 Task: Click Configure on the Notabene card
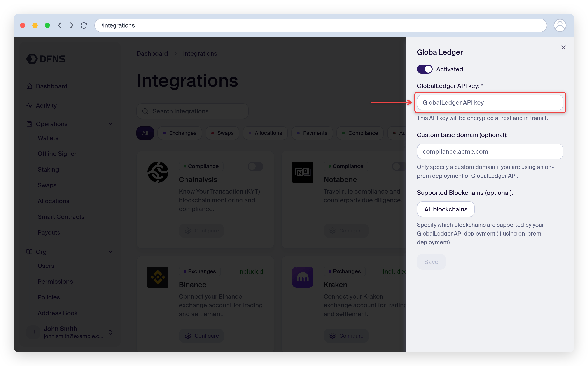[346, 231]
